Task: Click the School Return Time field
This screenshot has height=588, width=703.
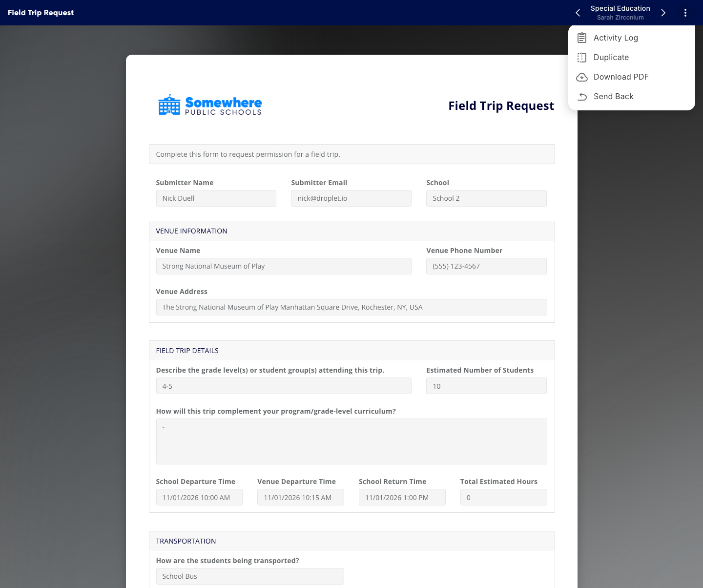Action: (x=402, y=497)
